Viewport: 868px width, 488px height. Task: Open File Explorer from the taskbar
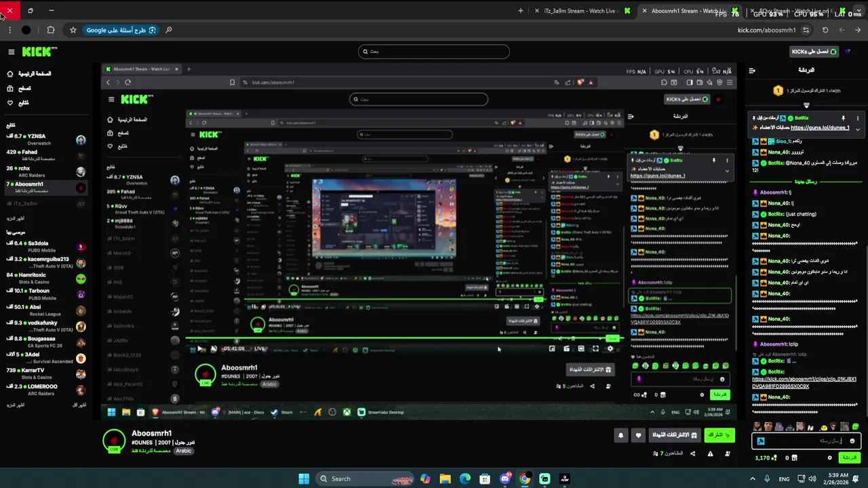(445, 479)
